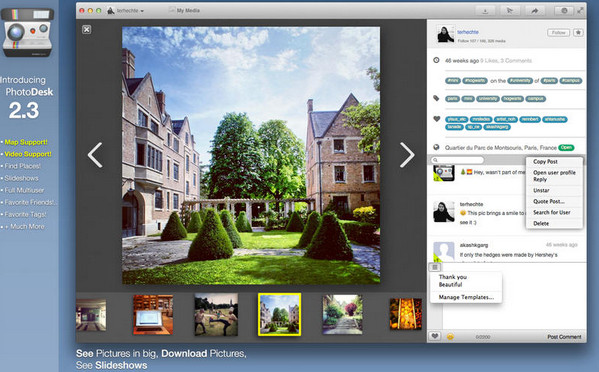Click the download icon in the toolbar

click(x=485, y=11)
